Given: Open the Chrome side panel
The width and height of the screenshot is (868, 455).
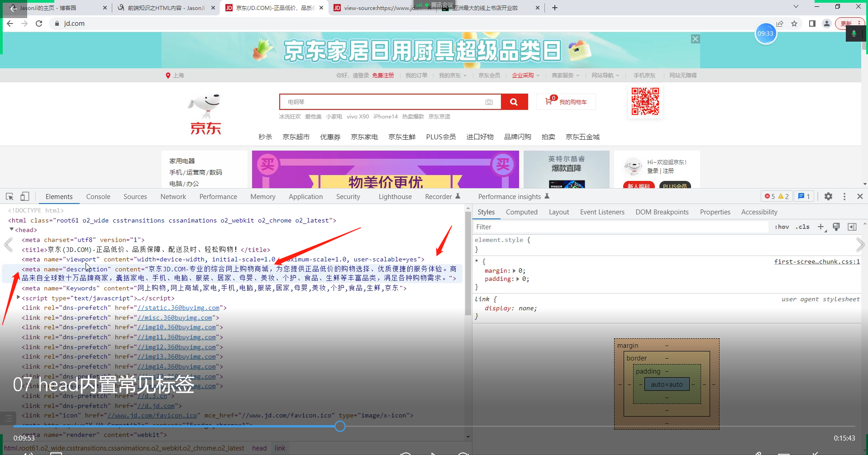Looking at the screenshot, I should (812, 24).
